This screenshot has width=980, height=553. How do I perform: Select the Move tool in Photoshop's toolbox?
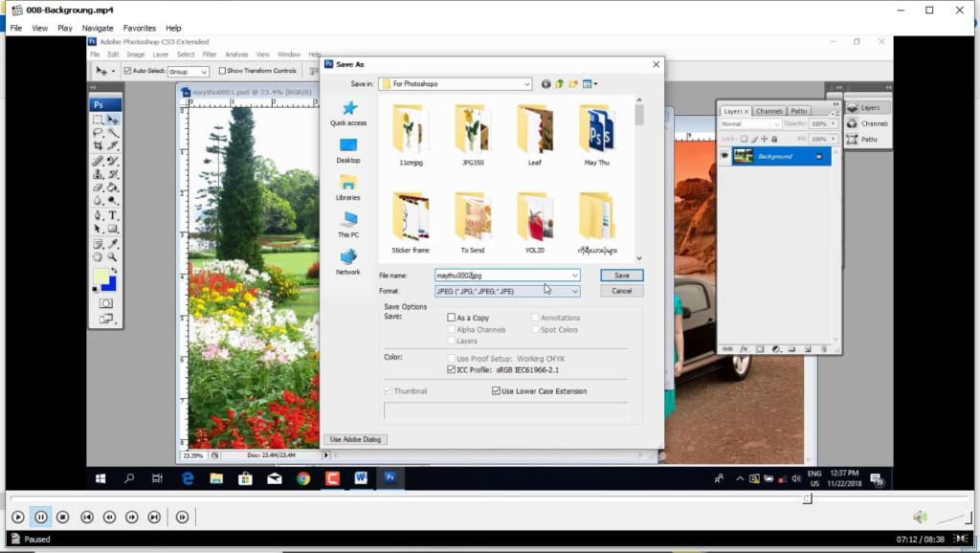click(113, 120)
